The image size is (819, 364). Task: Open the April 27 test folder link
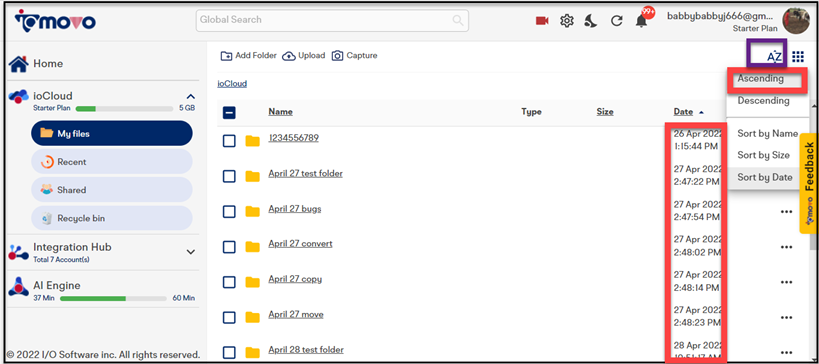(x=306, y=173)
